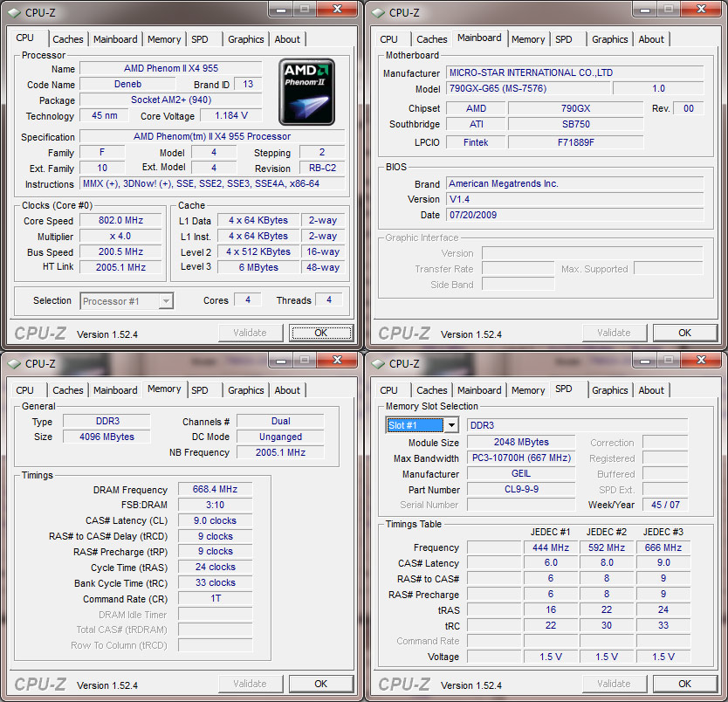Click the LPCIO value F71889F
Screen dimensions: 728x702
click(576, 142)
